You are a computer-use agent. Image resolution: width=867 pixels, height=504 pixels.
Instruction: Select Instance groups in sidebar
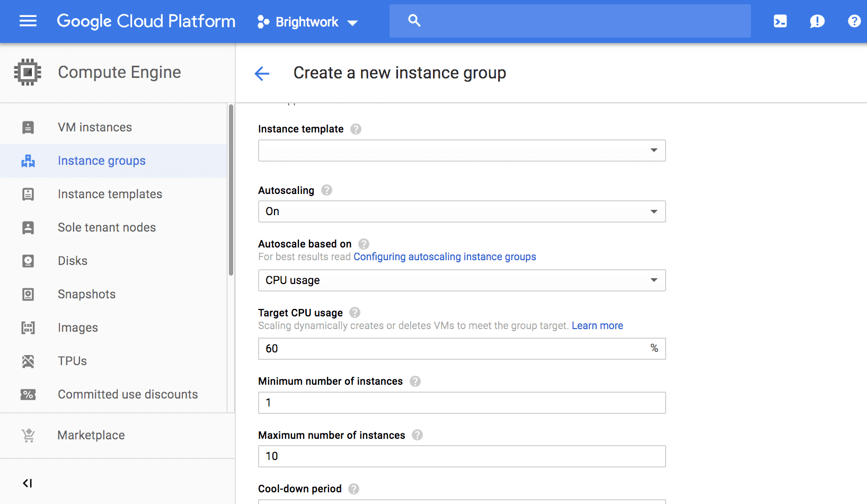point(113,161)
